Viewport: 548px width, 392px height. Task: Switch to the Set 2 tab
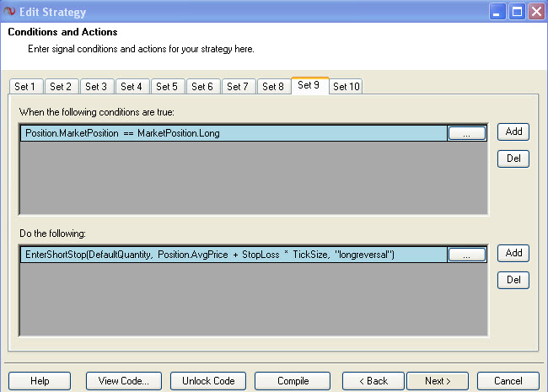pyautogui.click(x=61, y=86)
